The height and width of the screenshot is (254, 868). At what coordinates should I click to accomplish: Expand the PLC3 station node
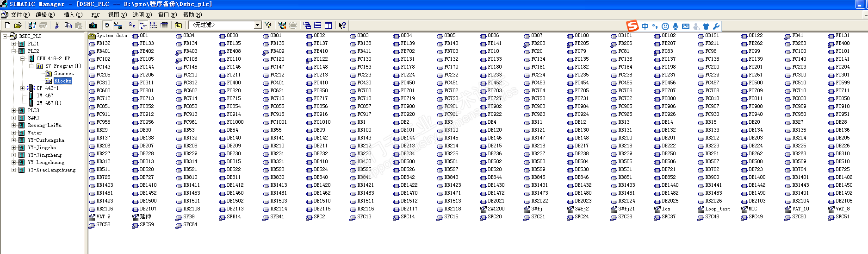(14, 110)
